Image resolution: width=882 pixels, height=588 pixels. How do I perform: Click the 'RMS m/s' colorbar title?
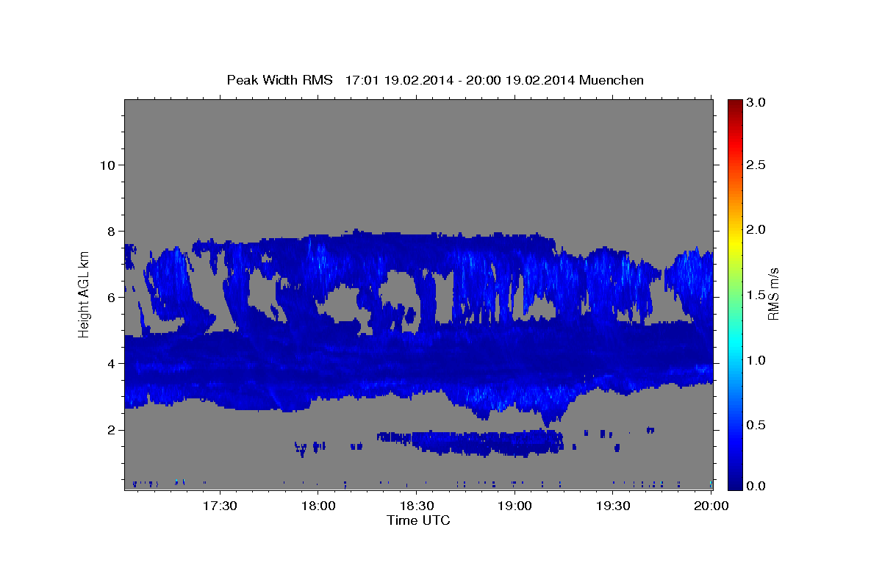(x=773, y=294)
